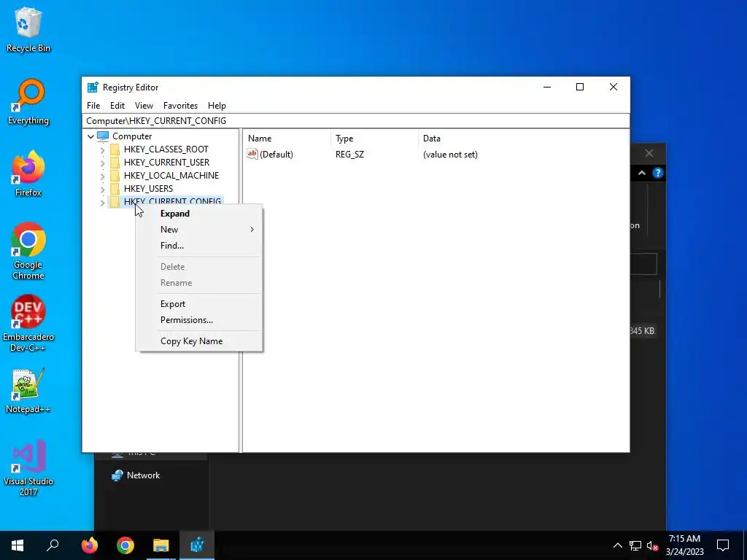Launch the Google Chrome desktop shortcut
The height and width of the screenshot is (560, 747).
(28, 251)
